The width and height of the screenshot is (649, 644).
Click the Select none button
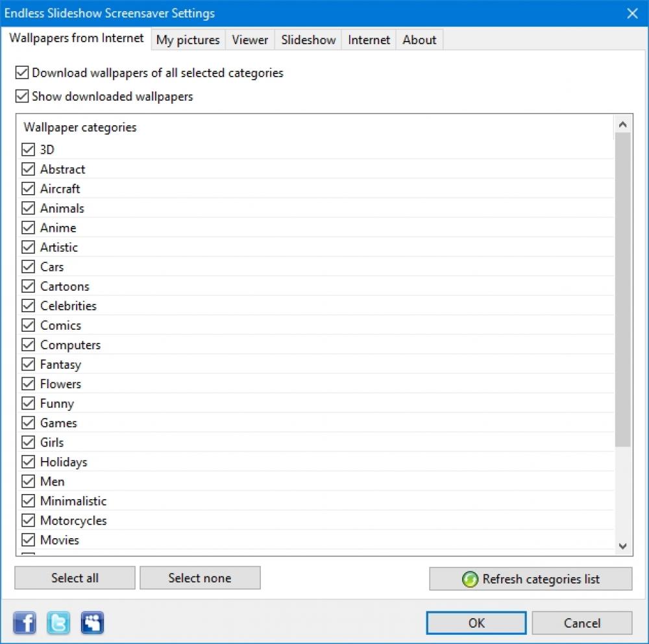tap(200, 578)
